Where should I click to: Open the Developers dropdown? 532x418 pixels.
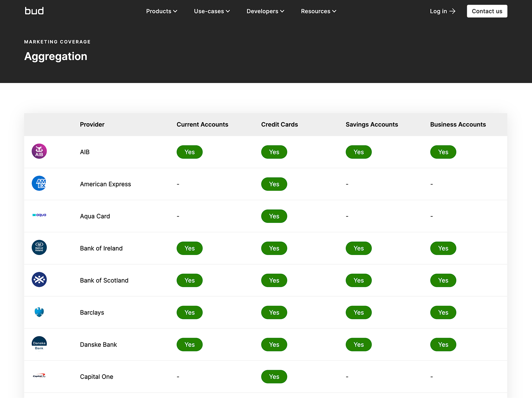265,11
